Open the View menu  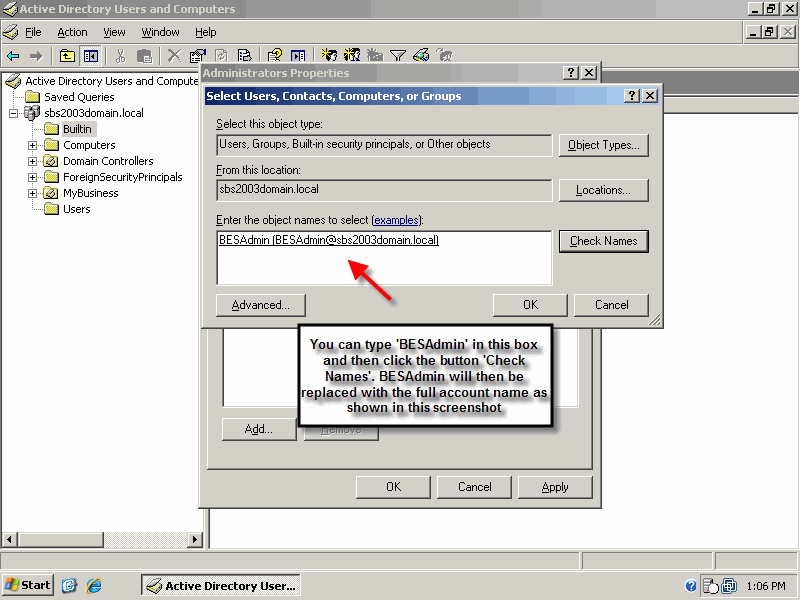[114, 32]
